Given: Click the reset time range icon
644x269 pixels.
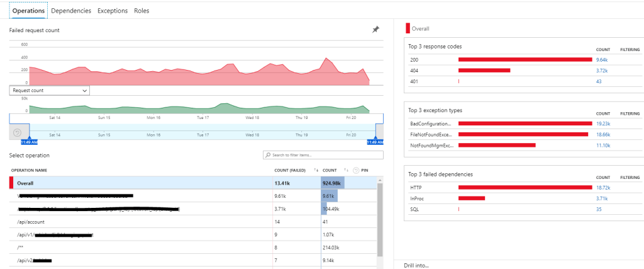Looking at the screenshot, I should [x=17, y=132].
